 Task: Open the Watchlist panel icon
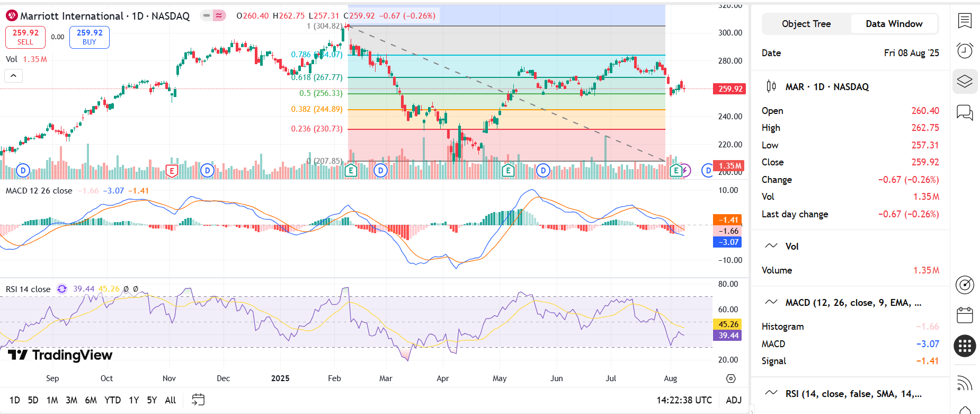point(965,21)
